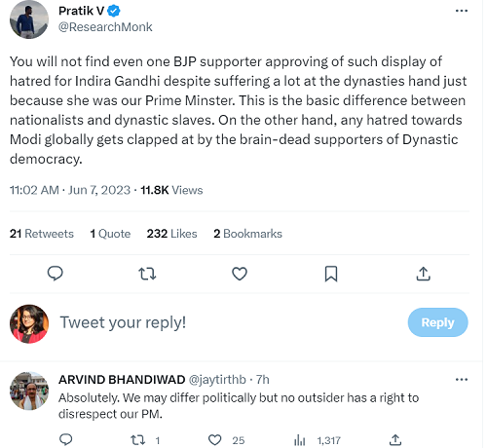Viewport: 487px width, 448px height.
Task: Open Pratik V's verified badge
Action: 114,11
